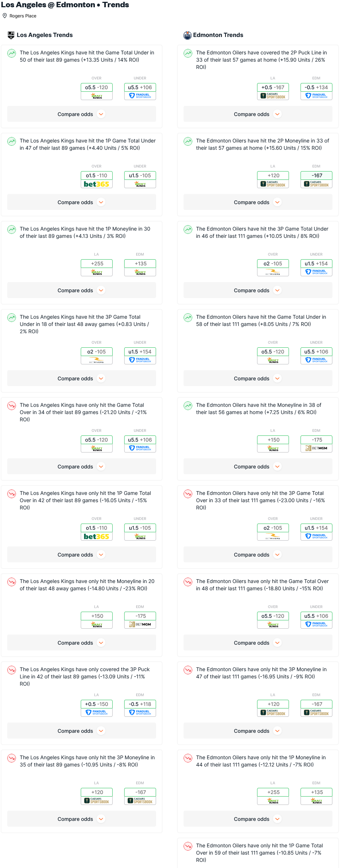Click red trend-down icon beside Kings Game Total Over

(12, 406)
